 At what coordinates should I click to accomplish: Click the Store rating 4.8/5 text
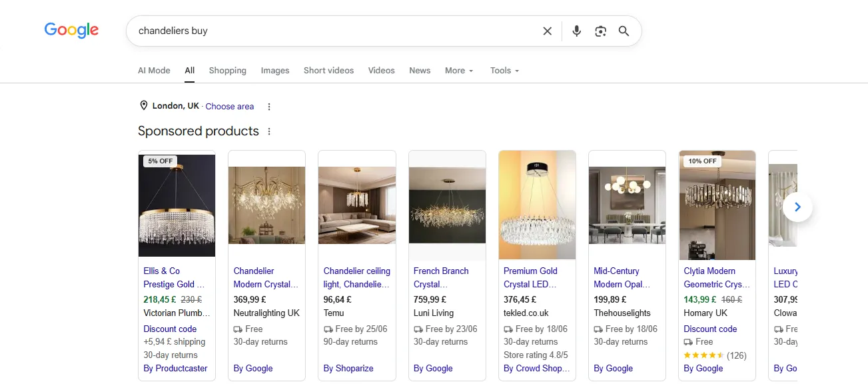tap(536, 355)
